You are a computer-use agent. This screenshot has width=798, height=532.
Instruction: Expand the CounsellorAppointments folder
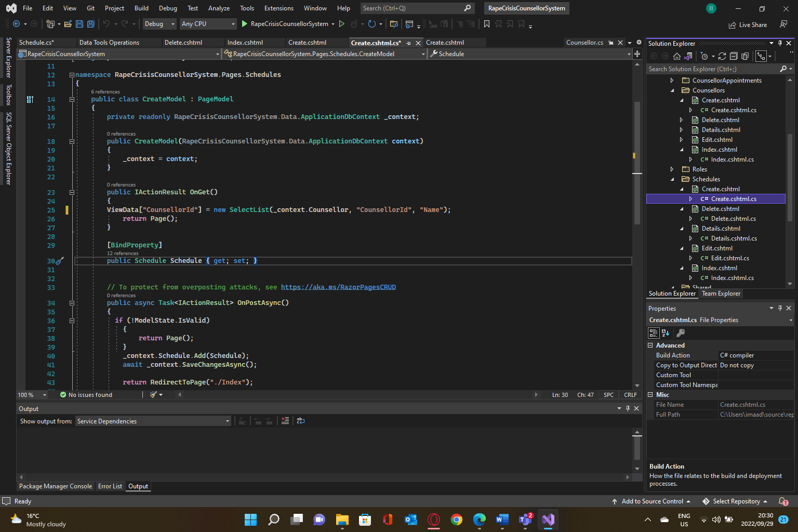tap(672, 81)
